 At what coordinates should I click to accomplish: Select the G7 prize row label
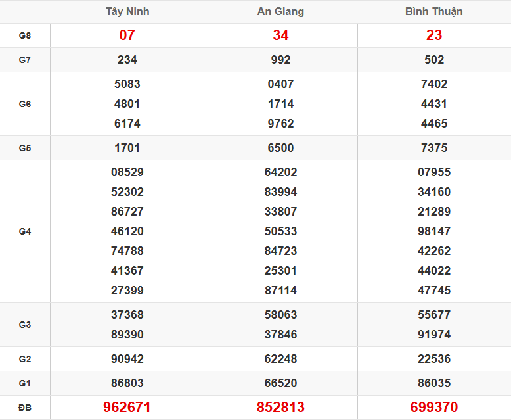pos(25,60)
